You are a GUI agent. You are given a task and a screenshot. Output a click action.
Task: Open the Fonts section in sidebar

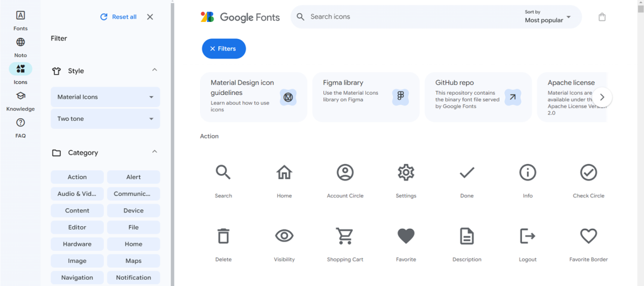click(x=21, y=21)
